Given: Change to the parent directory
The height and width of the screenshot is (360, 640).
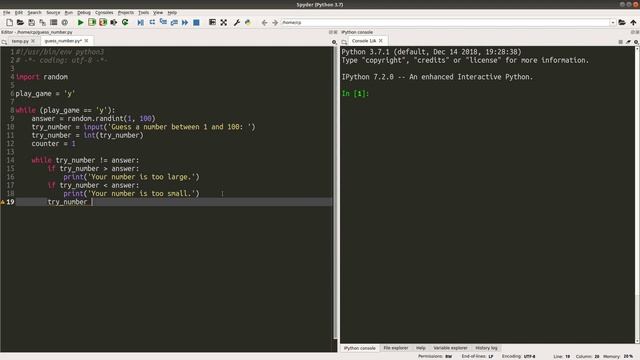Looking at the screenshot, I should 633,22.
